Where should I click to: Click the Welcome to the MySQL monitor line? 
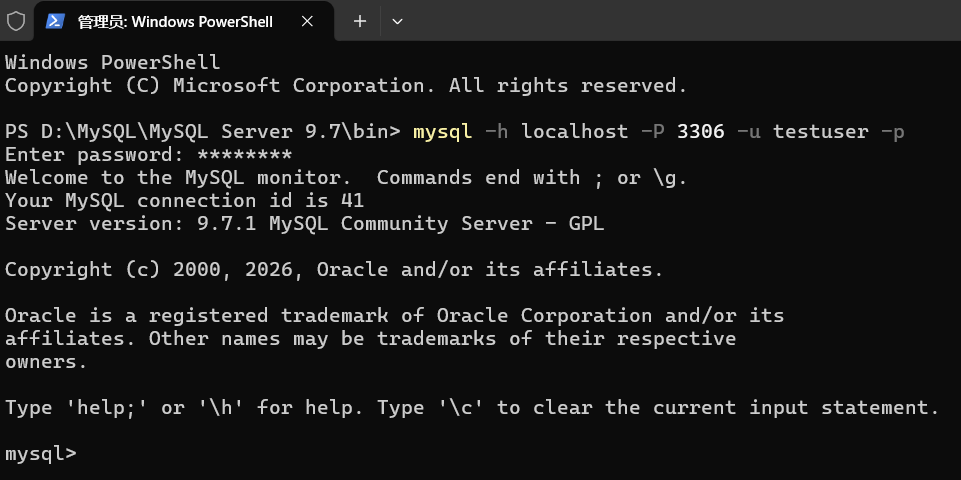(x=346, y=178)
